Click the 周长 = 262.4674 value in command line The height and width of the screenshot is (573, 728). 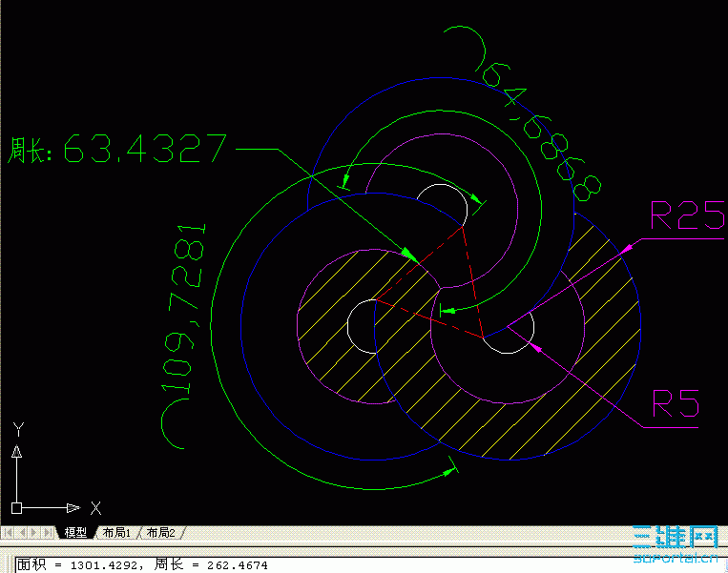(x=211, y=565)
